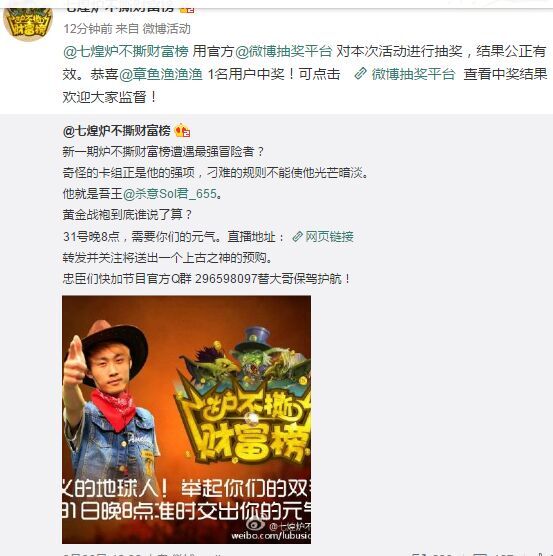This screenshot has width=553, height=556.
Task: Visit the @杀意Sol君_655 profile mention
Action: (x=169, y=194)
